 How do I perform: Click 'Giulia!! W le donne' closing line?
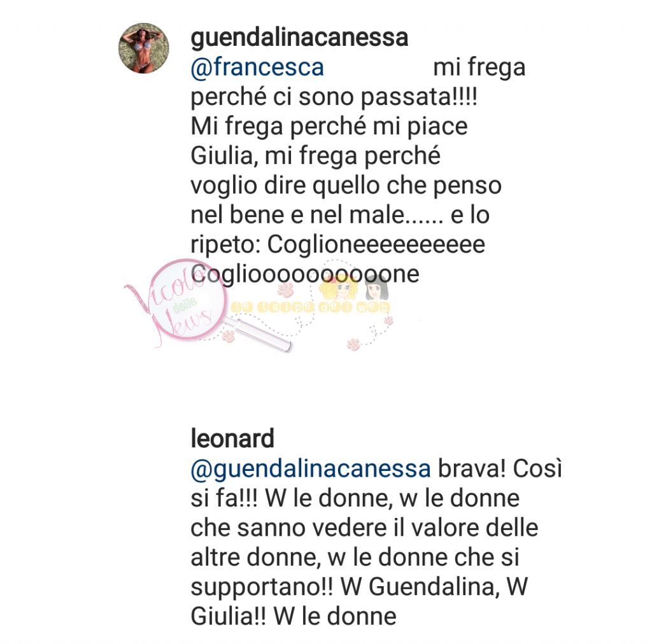point(293,616)
